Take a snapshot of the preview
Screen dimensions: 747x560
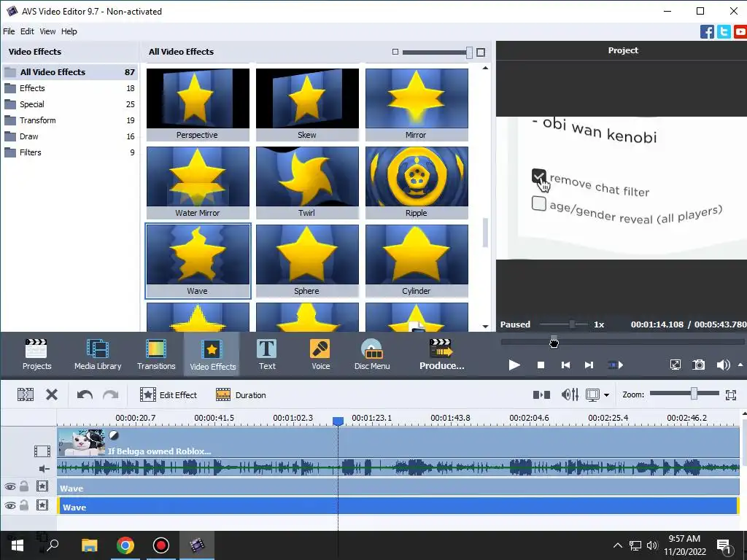pos(698,365)
